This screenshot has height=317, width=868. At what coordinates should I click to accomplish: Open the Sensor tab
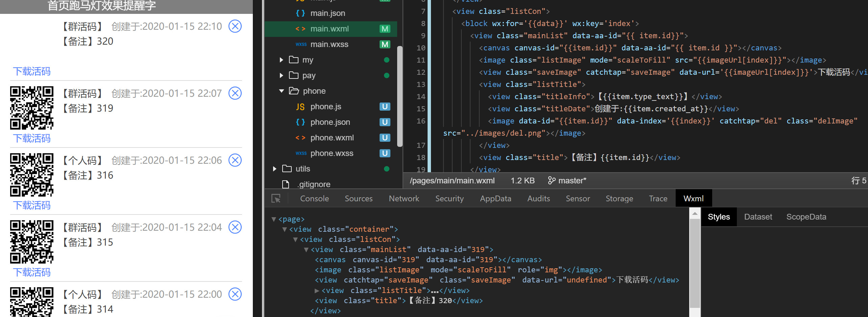(x=578, y=199)
